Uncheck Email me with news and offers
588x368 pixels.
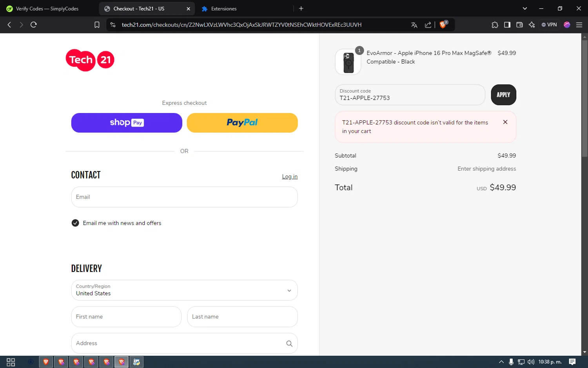pos(75,223)
